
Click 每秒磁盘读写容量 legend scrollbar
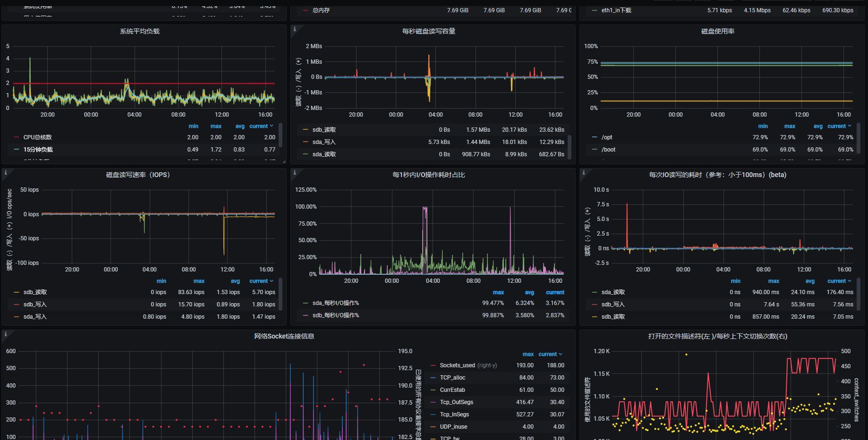coord(570,147)
